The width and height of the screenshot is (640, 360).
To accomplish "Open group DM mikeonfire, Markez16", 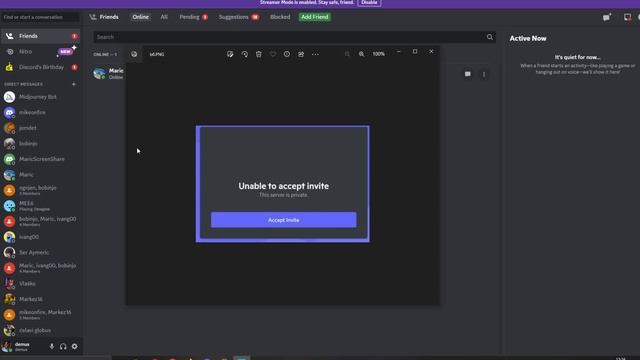I will tap(40, 314).
